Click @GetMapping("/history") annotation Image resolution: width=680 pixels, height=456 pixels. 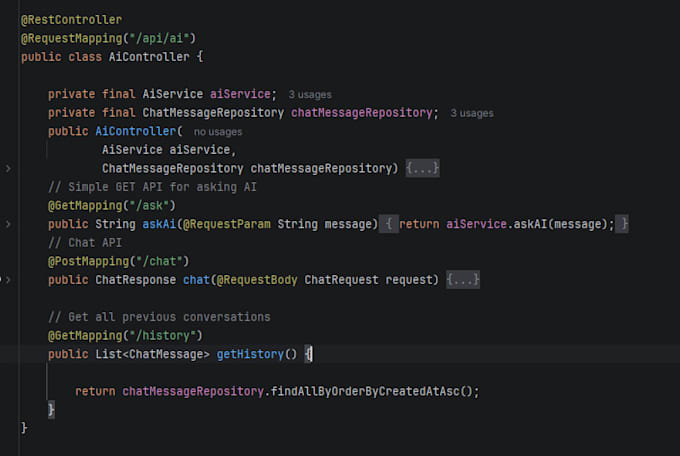(125, 336)
